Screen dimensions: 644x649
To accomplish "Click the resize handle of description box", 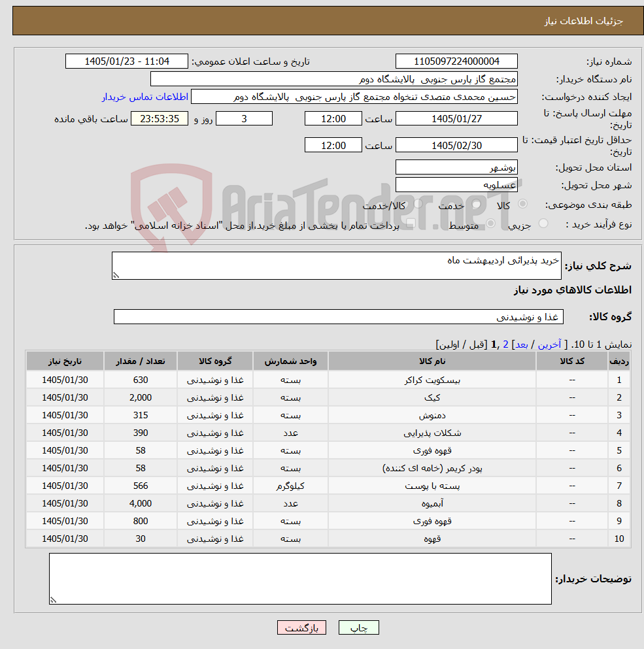I will 116,276.
